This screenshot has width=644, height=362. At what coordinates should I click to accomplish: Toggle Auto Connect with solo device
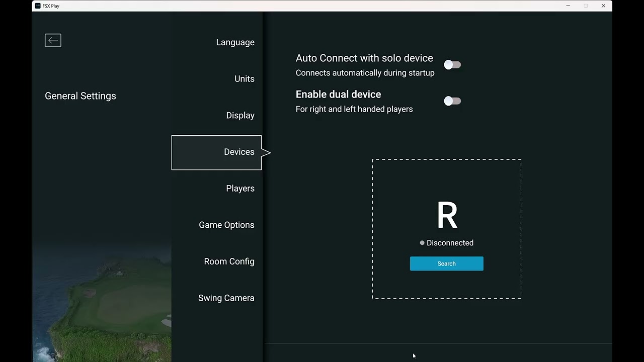click(452, 65)
